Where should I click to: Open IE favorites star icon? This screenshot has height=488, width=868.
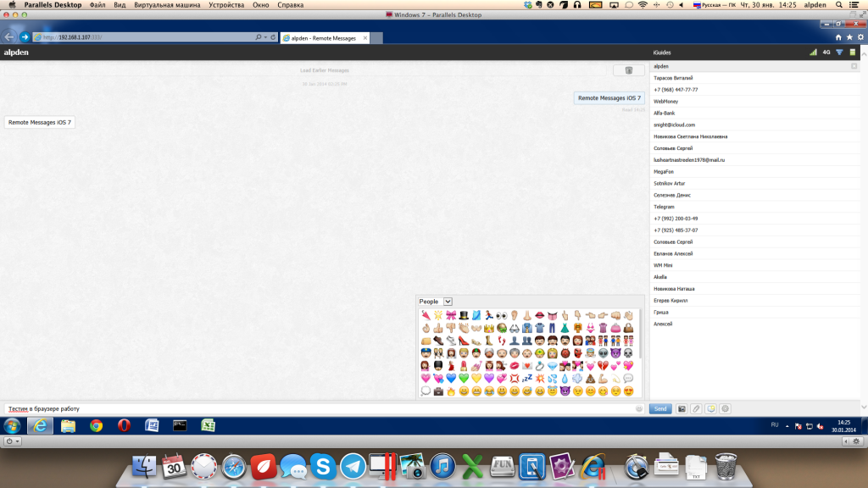[x=849, y=37]
